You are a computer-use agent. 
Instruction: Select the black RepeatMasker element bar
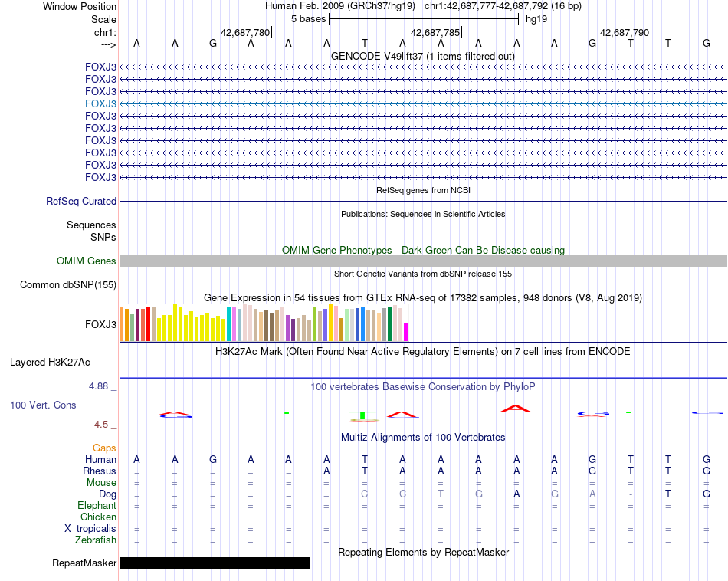tap(215, 563)
